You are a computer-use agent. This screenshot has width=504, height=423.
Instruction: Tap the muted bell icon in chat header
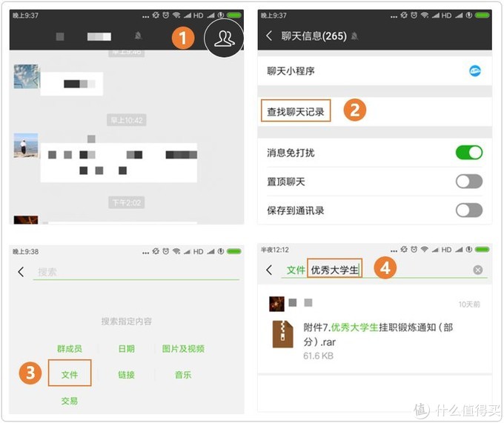pyautogui.click(x=138, y=36)
